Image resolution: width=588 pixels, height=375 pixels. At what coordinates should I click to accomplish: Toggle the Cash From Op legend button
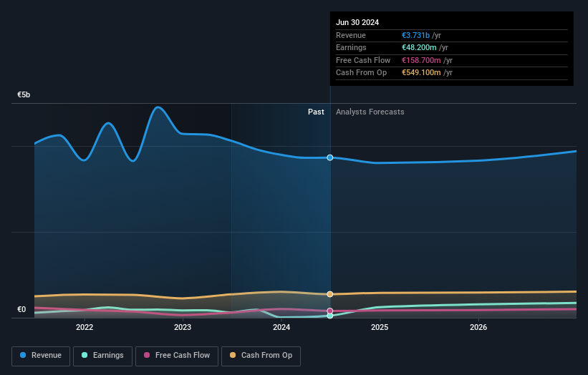(x=261, y=356)
